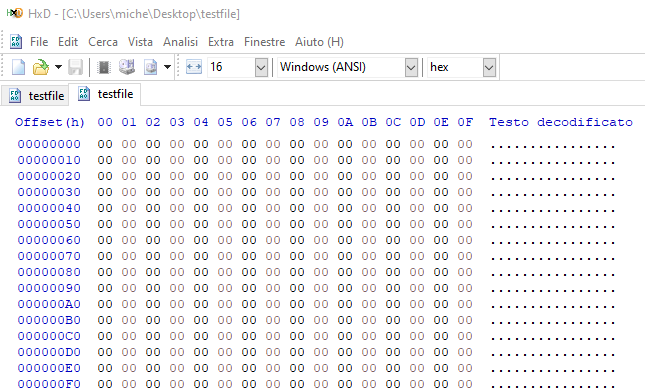The image size is (645, 392).
Task: Click the New file icon in the toolbar
Action: coord(18,67)
